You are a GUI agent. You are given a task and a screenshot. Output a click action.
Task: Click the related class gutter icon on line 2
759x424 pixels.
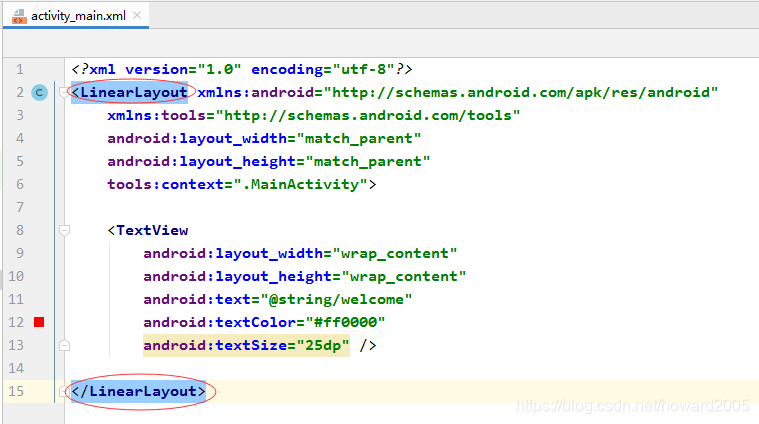pyautogui.click(x=40, y=92)
